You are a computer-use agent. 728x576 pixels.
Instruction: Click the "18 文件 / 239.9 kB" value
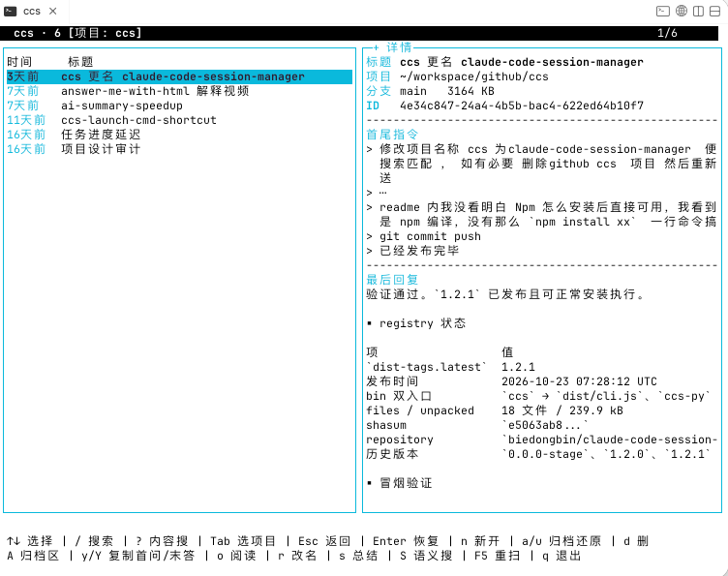pyautogui.click(x=562, y=410)
